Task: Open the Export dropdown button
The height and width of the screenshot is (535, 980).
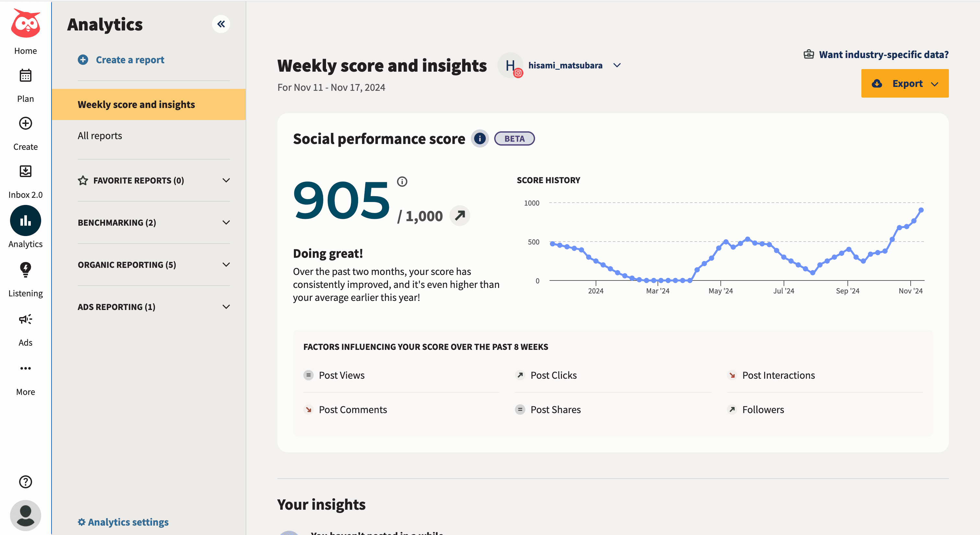Action: tap(905, 83)
